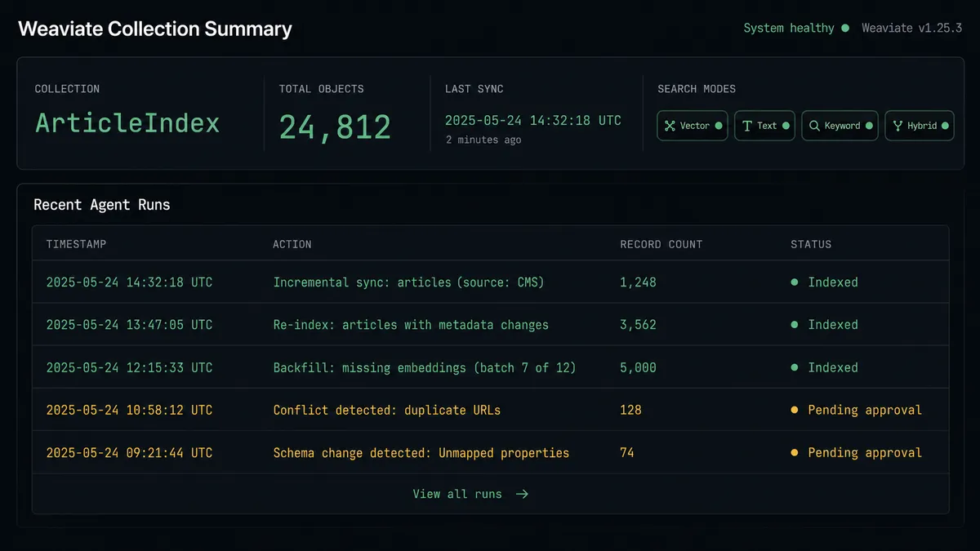The image size is (980, 551).
Task: Click last sync time 2025-05-24 14:32:18 UTC
Action: coord(533,120)
